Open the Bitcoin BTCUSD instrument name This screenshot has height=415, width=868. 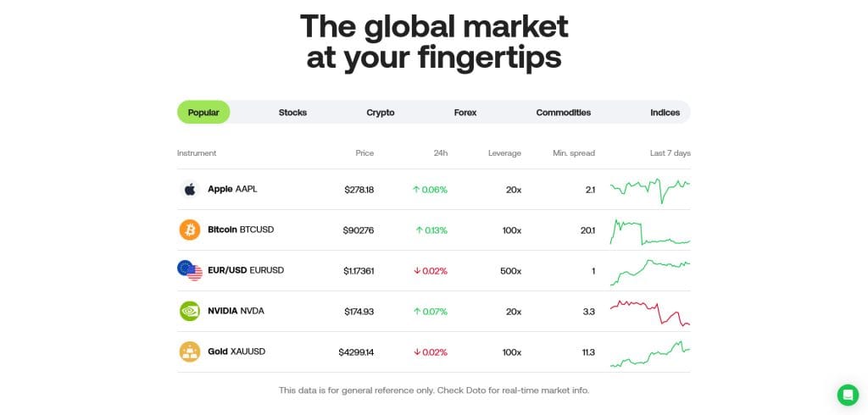pyautogui.click(x=241, y=230)
